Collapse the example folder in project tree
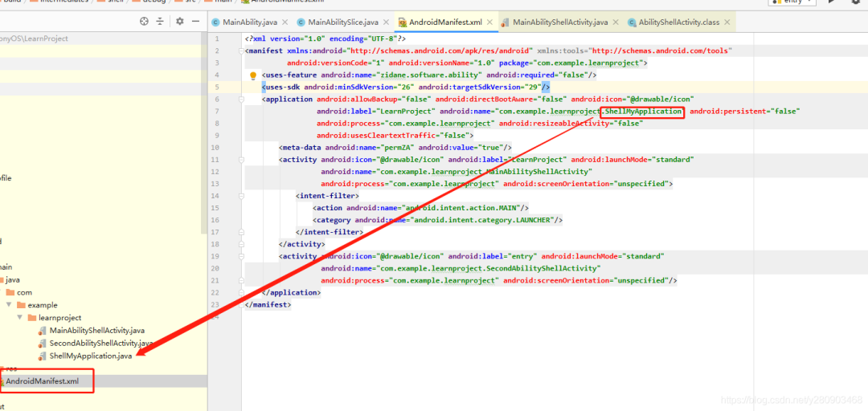Viewport: 868px width, 411px height. pos(8,305)
